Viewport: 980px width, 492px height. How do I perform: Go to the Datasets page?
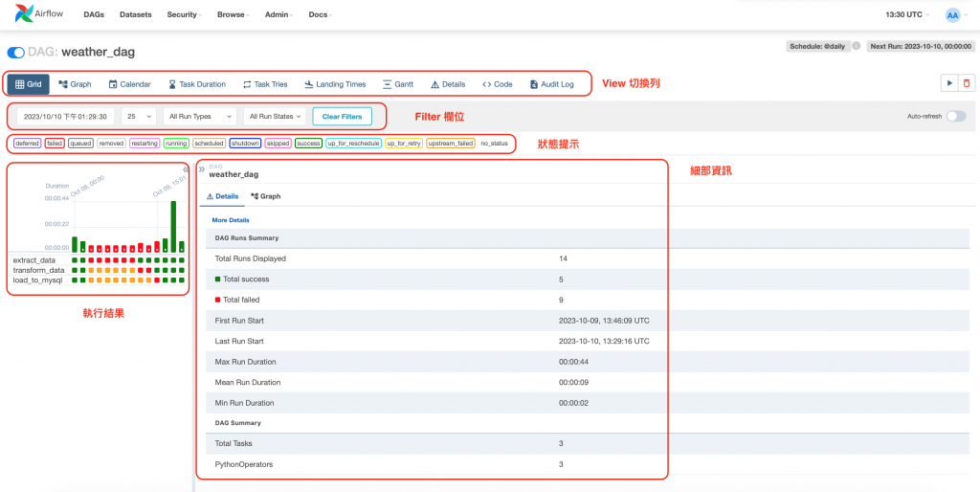pos(136,14)
